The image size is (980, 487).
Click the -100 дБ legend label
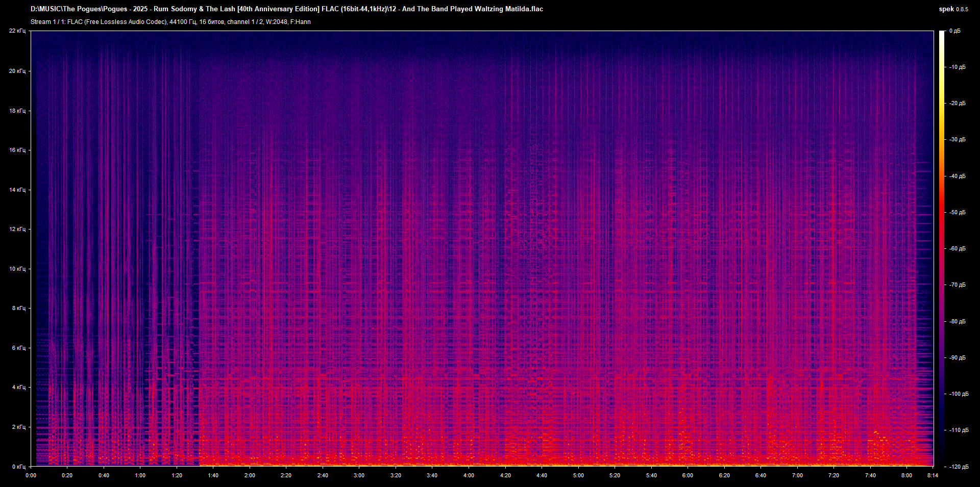point(959,394)
